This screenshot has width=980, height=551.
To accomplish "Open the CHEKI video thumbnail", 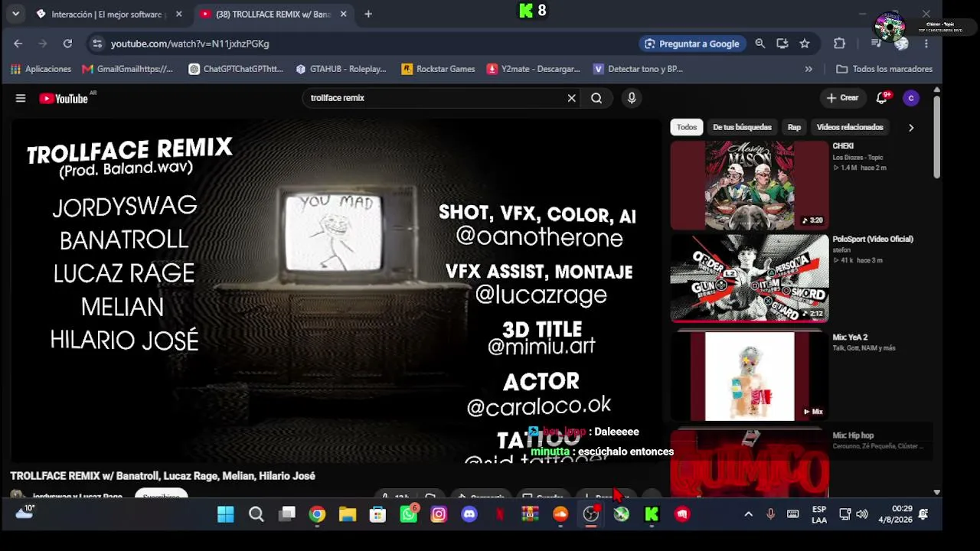I will point(750,185).
